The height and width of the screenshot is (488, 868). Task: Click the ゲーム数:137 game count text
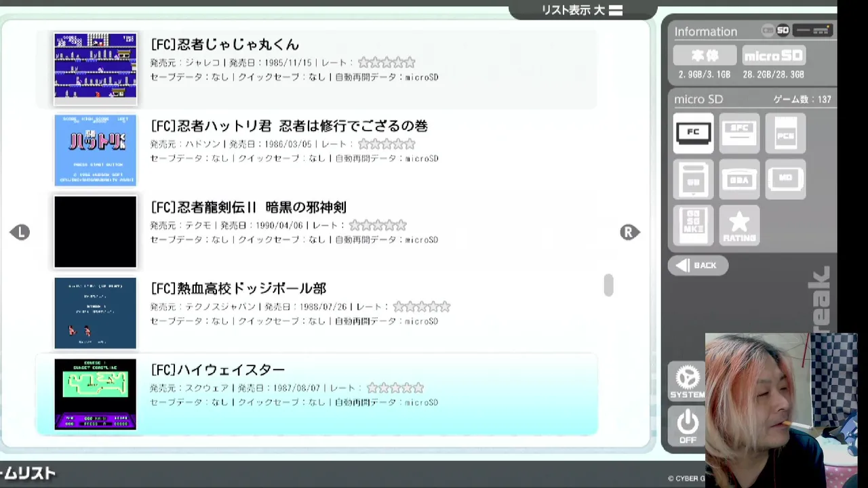click(x=802, y=99)
